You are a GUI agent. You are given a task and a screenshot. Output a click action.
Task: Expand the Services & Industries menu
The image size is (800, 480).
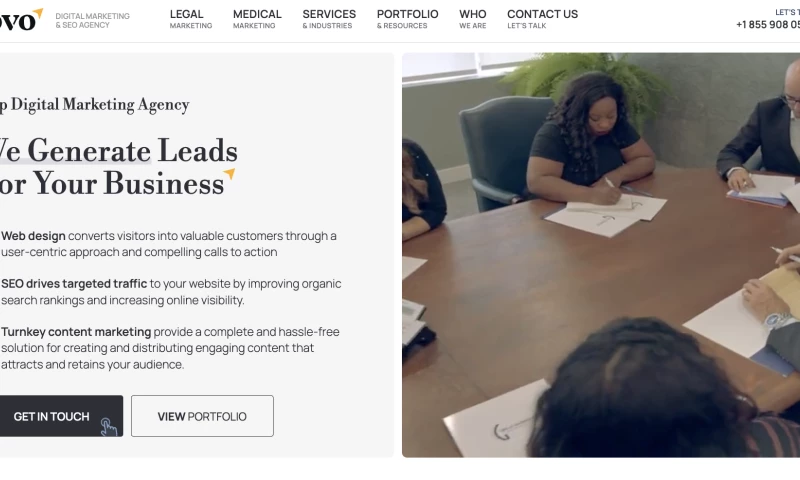coord(329,19)
